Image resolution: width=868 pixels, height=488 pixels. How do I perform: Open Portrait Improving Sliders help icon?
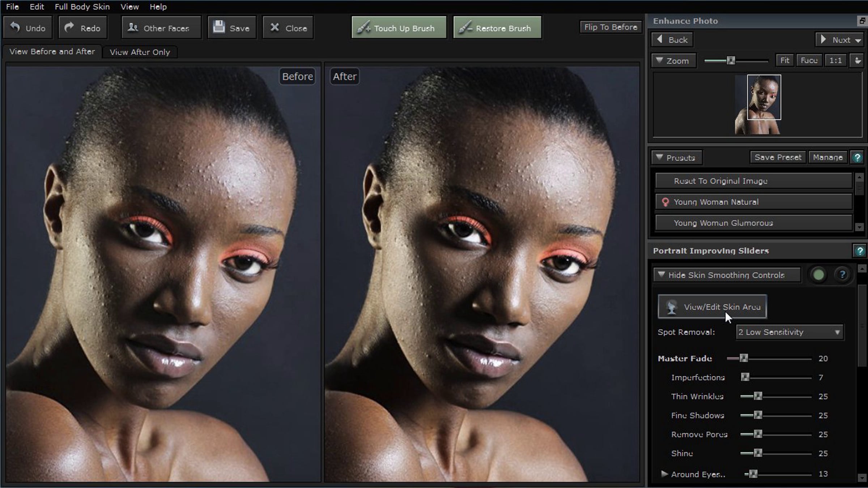coord(859,251)
